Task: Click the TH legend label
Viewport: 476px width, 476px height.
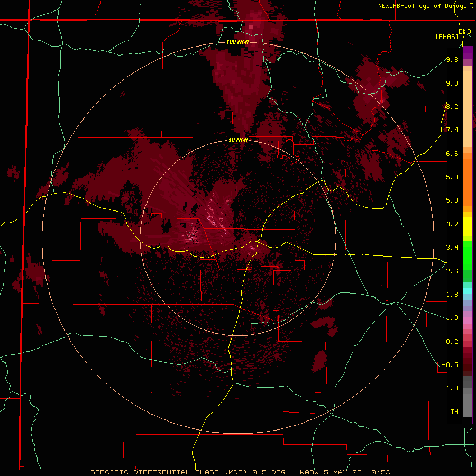Action: pos(454,412)
